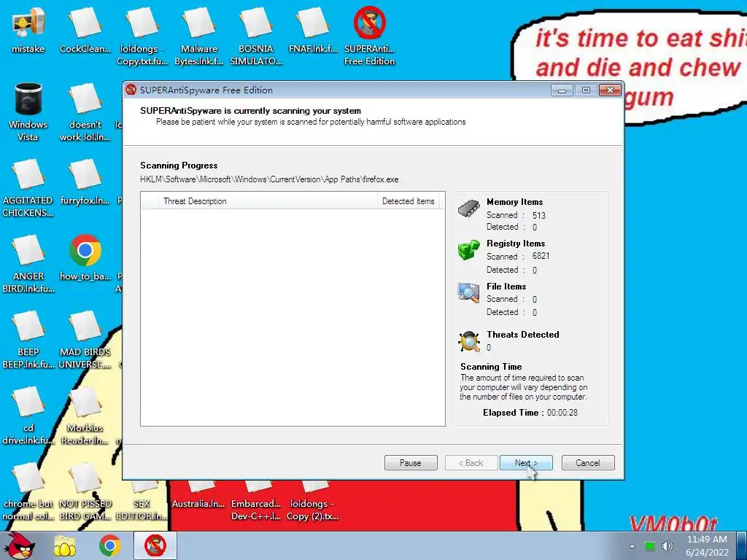Image resolution: width=747 pixels, height=560 pixels.
Task: Open the CockClean desktop shortcut
Action: coord(85,31)
